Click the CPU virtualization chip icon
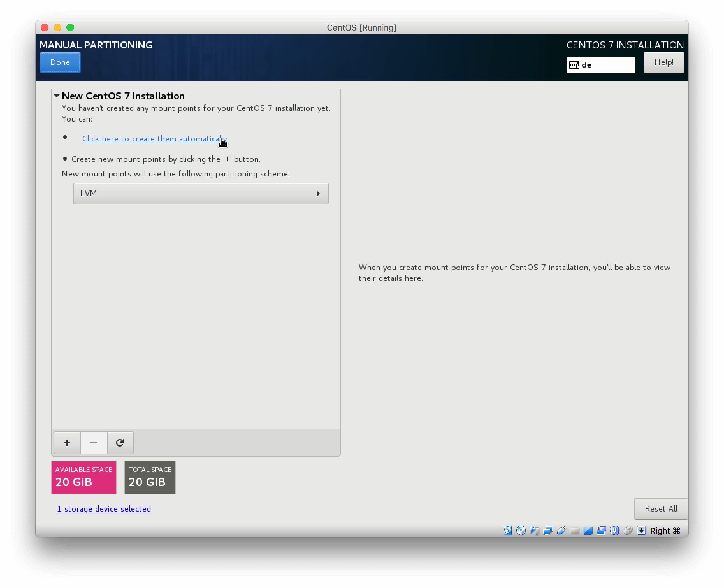The image size is (724, 588). 615,530
